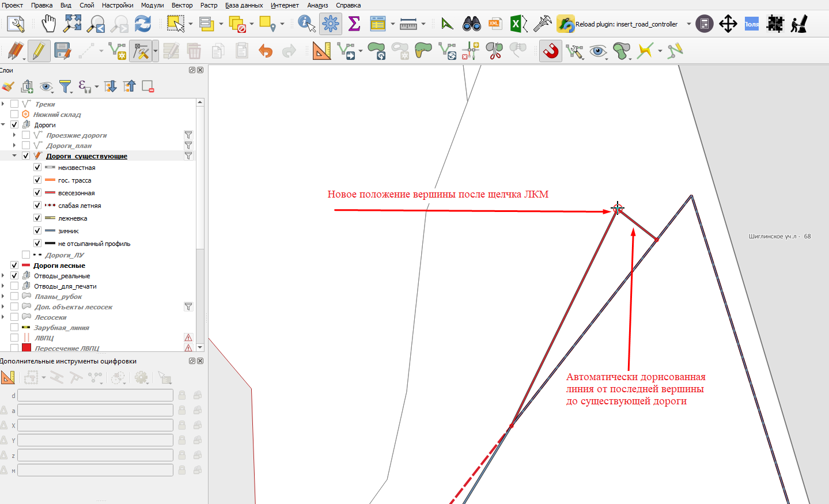Image resolution: width=829 pixels, height=504 pixels.
Task: Open the Вектор menu
Action: pyautogui.click(x=182, y=5)
